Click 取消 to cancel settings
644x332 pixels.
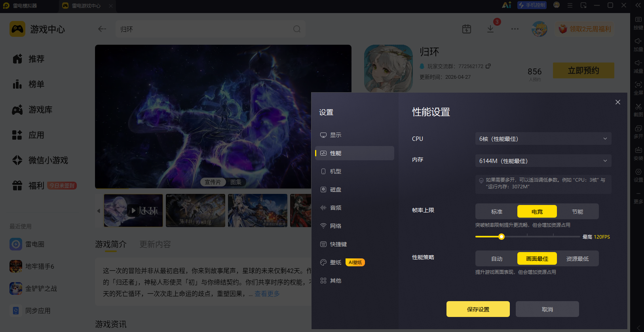[547, 309]
